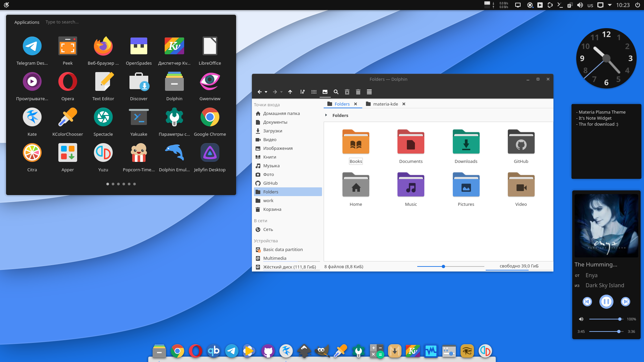
Task: Launch OpenSpades from the application grid
Action: [139, 51]
